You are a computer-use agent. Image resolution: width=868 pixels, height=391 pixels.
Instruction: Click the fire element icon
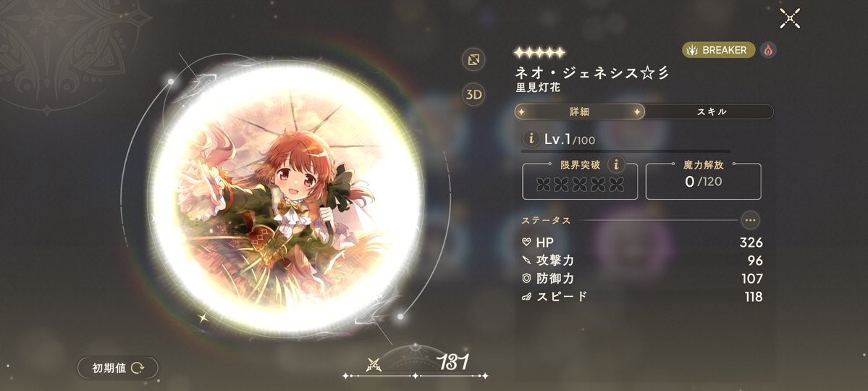768,50
